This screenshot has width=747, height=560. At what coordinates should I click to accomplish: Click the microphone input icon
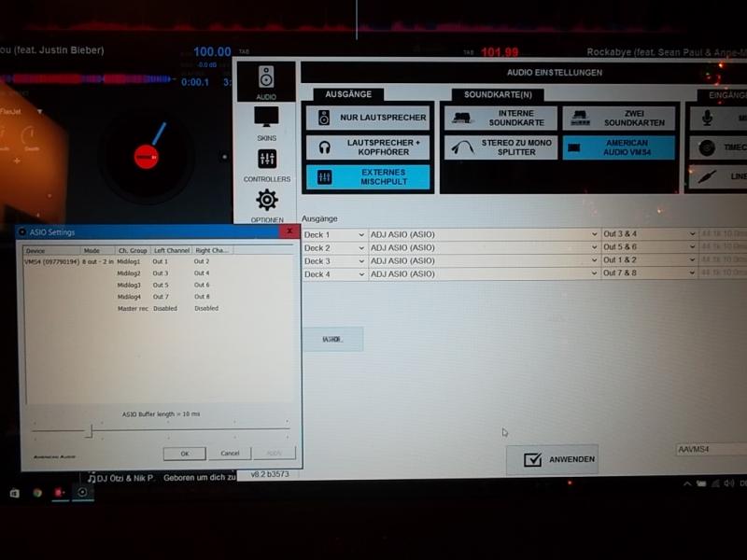(x=708, y=119)
